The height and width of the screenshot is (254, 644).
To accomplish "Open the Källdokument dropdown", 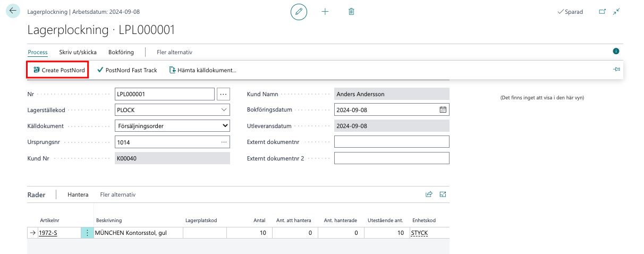I will tap(225, 126).
